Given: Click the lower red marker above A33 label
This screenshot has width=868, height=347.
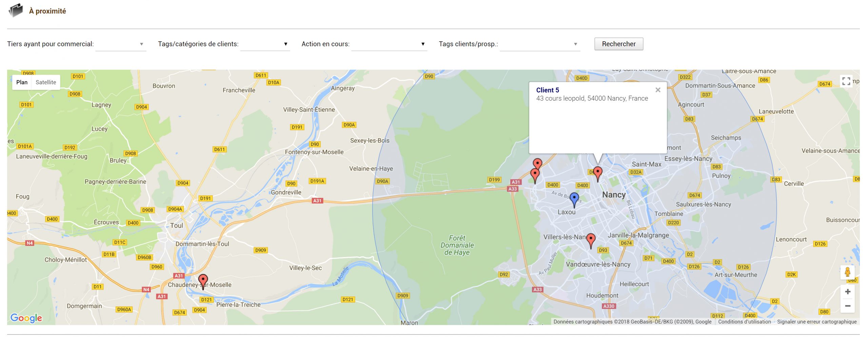Looking at the screenshot, I should pyautogui.click(x=535, y=176).
